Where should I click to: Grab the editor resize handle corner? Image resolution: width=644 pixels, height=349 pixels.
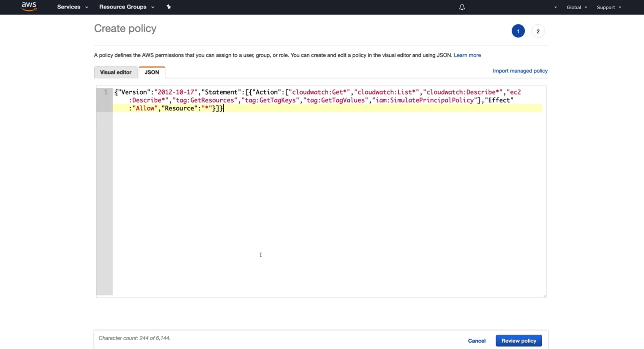[544, 295]
